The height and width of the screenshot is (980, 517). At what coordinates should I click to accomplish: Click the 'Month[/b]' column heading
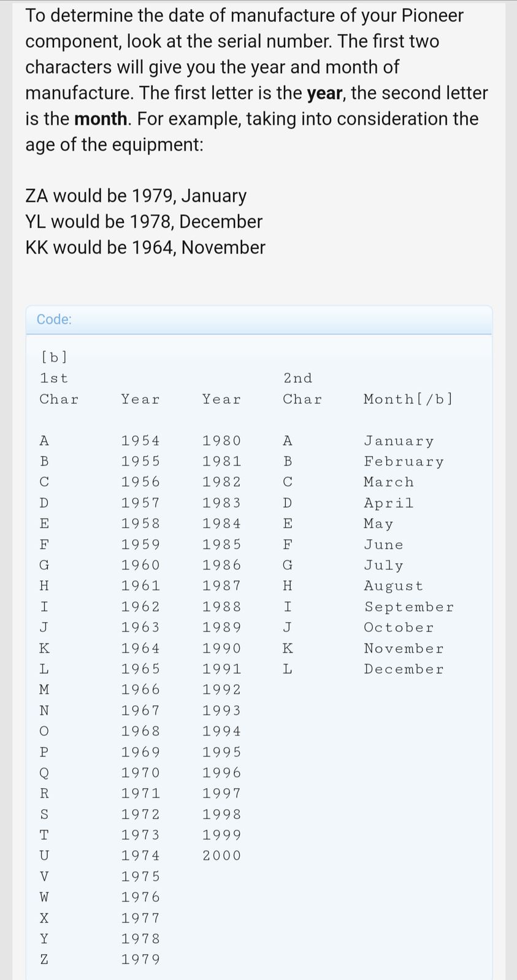click(x=408, y=399)
